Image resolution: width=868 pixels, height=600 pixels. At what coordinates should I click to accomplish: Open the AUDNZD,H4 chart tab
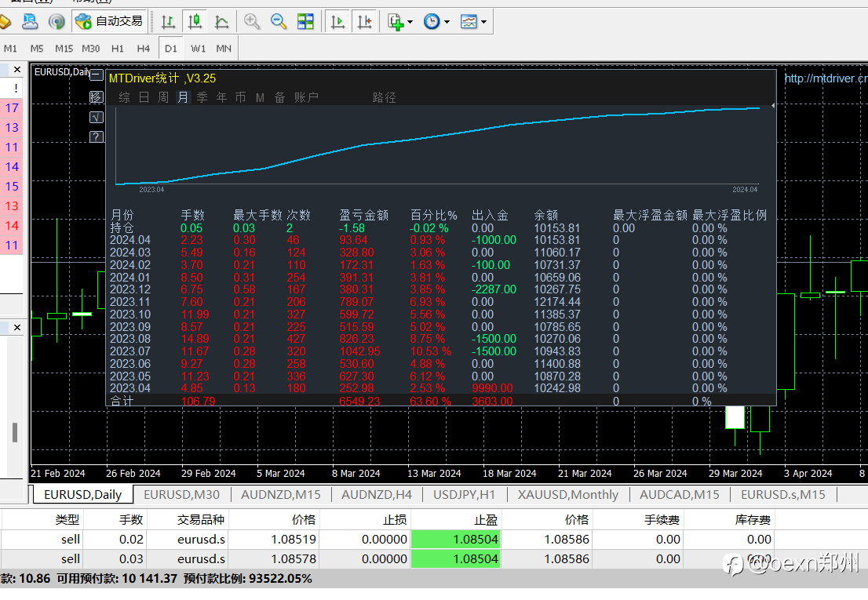coord(377,494)
